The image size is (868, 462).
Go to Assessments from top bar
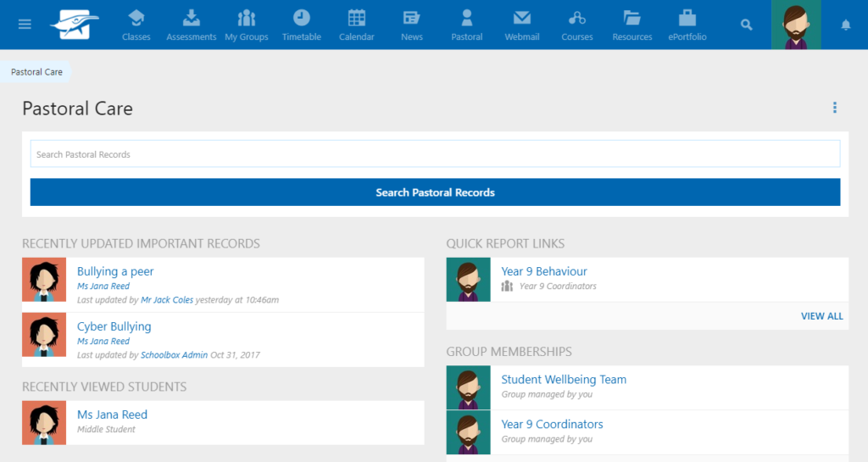(x=192, y=25)
